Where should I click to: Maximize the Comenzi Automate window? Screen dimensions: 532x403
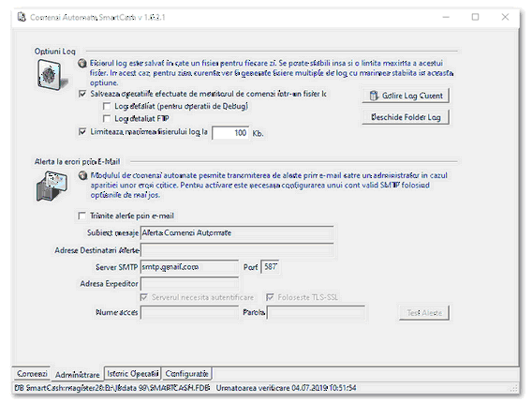tap(476, 17)
